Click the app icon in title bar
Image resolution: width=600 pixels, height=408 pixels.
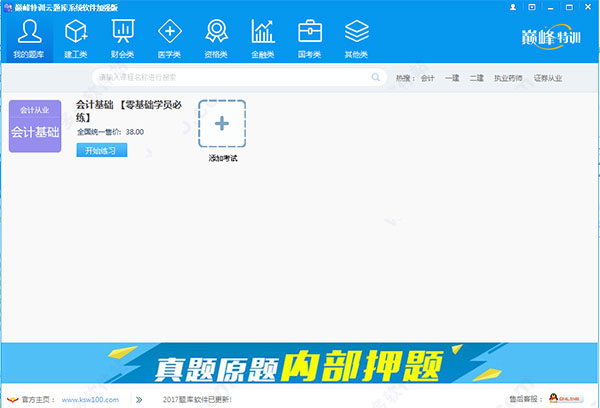tap(7, 7)
